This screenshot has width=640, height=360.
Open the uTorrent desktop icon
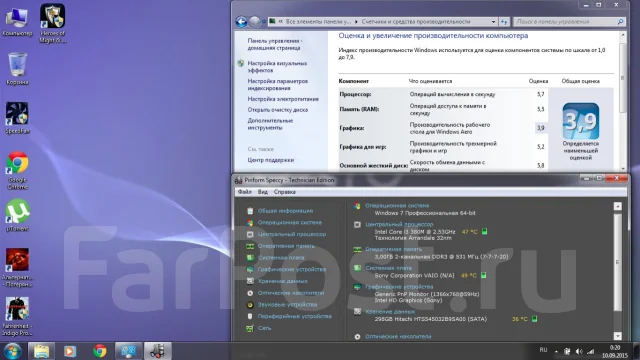point(17,215)
